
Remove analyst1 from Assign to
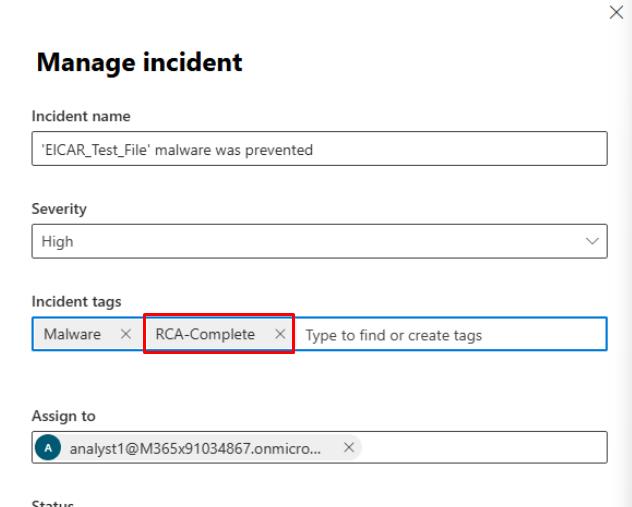348,448
